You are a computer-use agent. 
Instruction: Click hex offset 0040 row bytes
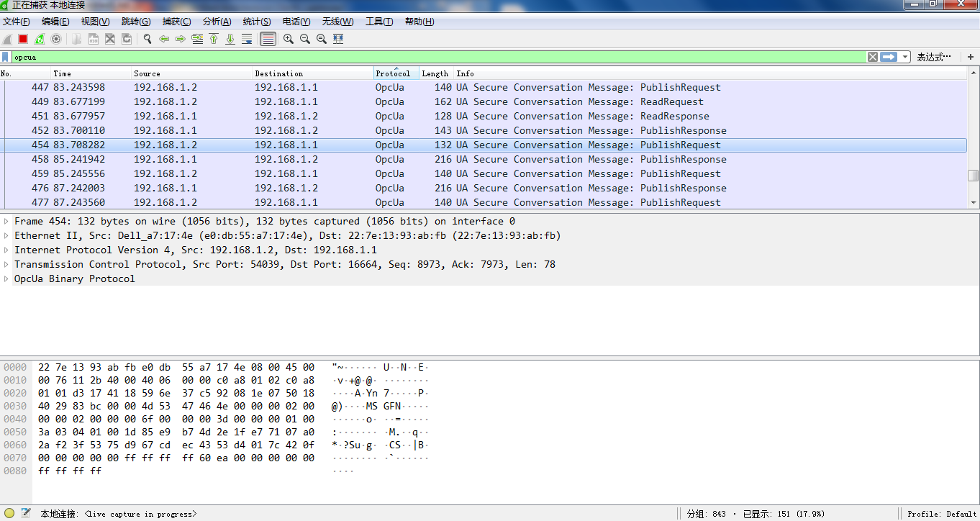point(176,419)
